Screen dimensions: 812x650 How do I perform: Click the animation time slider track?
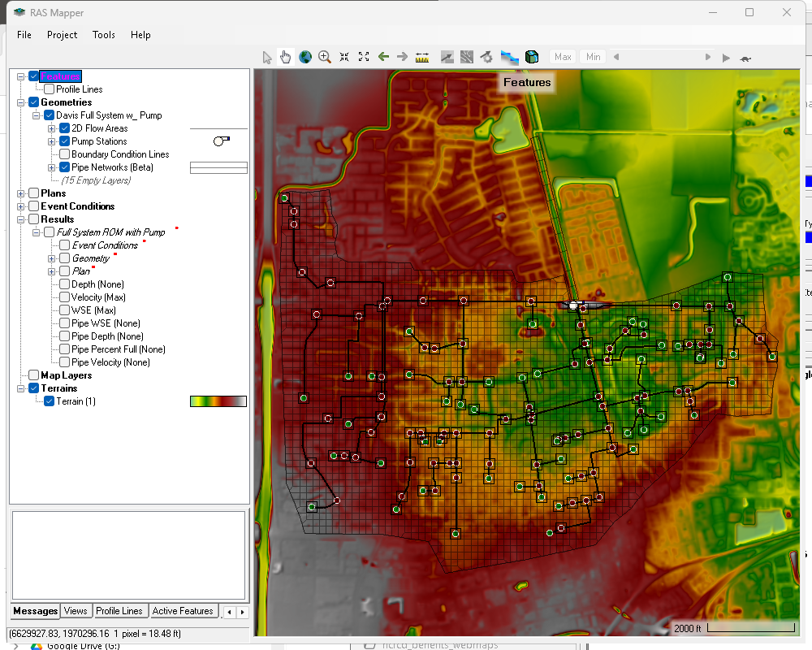[662, 57]
